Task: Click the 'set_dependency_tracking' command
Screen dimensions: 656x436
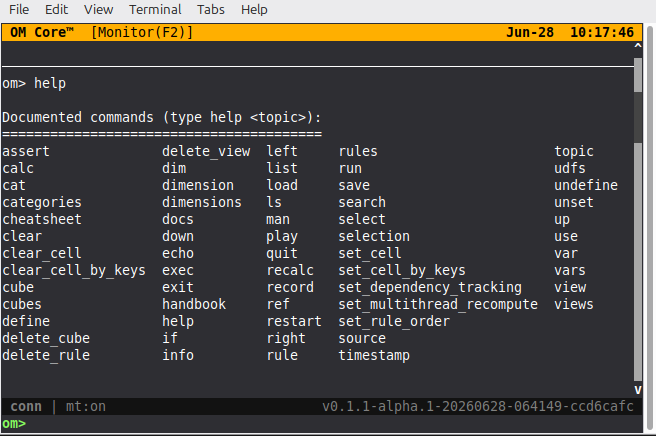Action: [430, 287]
